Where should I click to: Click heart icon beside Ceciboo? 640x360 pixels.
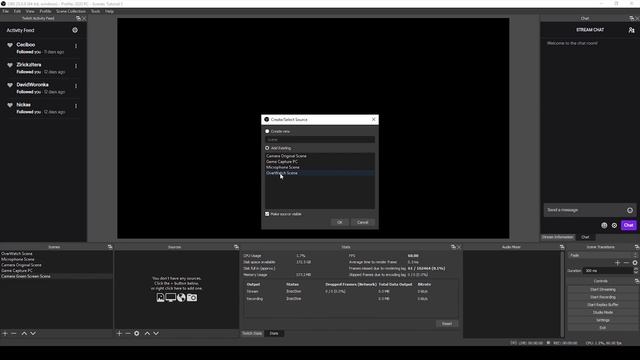pyautogui.click(x=10, y=45)
